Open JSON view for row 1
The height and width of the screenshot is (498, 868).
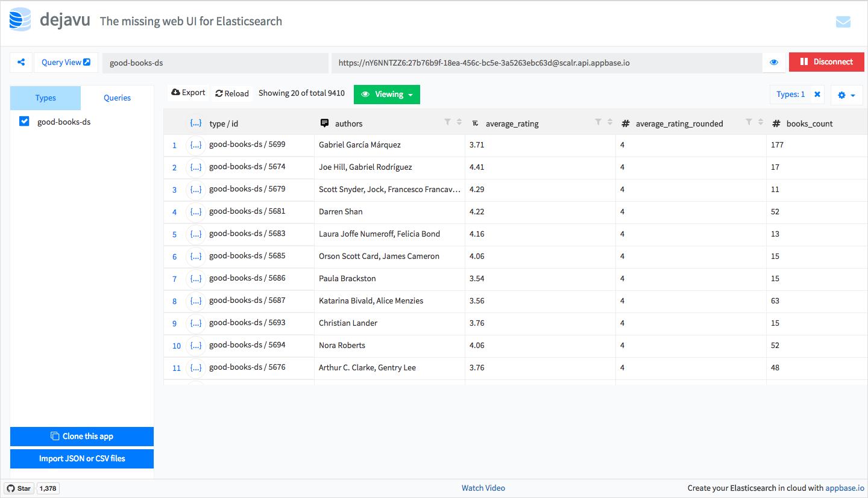pyautogui.click(x=195, y=145)
